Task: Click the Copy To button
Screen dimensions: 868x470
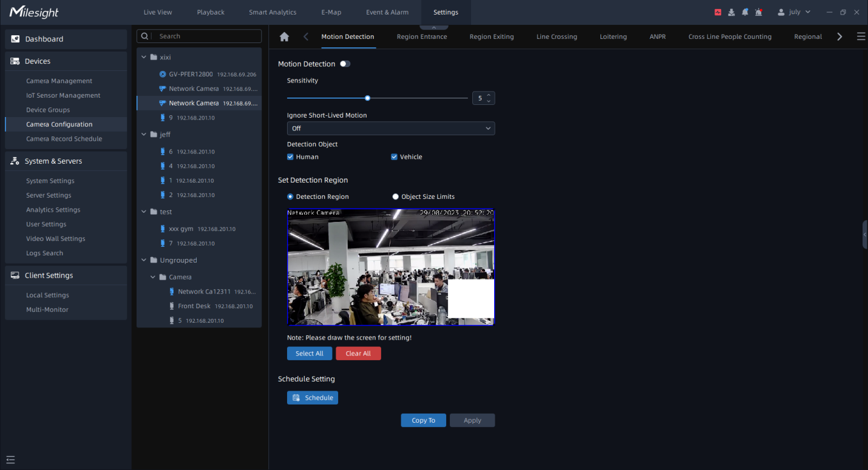Action: click(x=423, y=420)
